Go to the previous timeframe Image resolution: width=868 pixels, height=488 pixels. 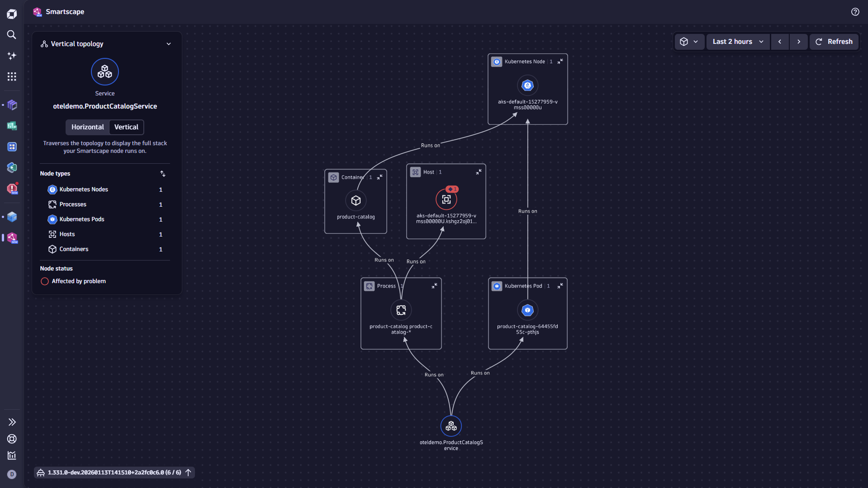point(779,42)
